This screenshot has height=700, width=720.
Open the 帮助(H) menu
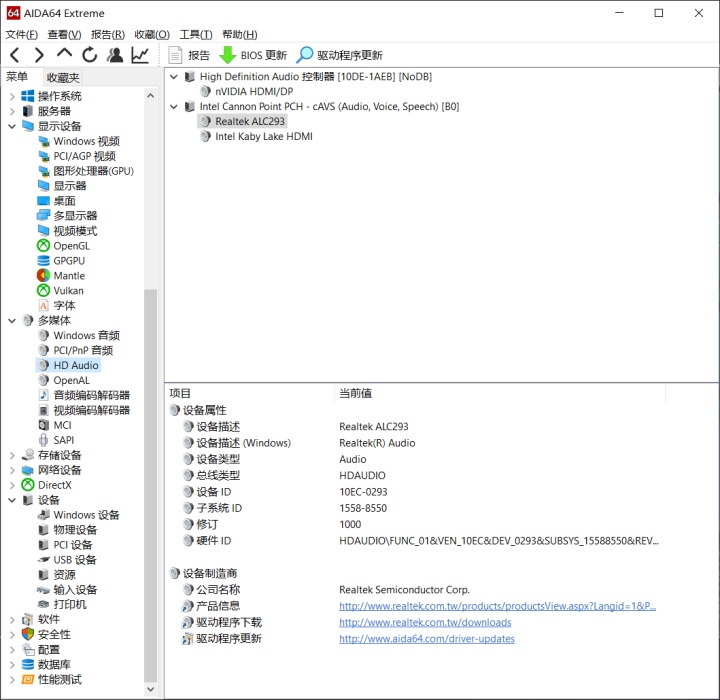pyautogui.click(x=240, y=34)
